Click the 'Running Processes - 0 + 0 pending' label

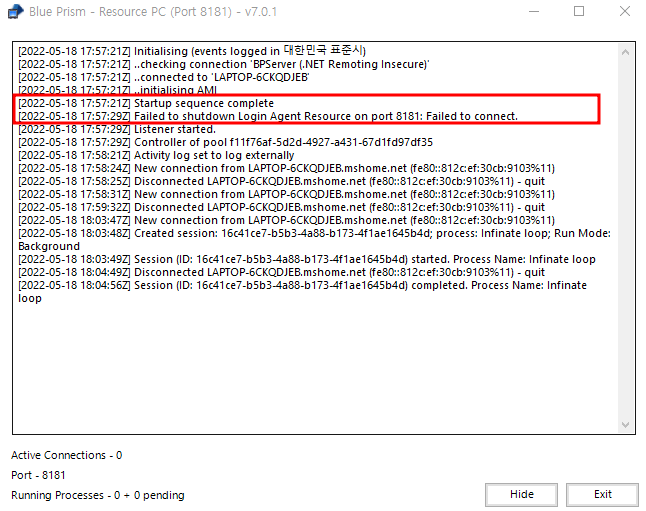(x=98, y=495)
